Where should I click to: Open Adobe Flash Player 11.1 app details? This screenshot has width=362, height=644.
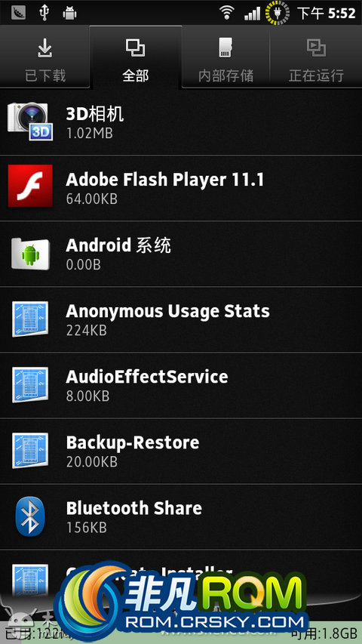[x=181, y=188]
